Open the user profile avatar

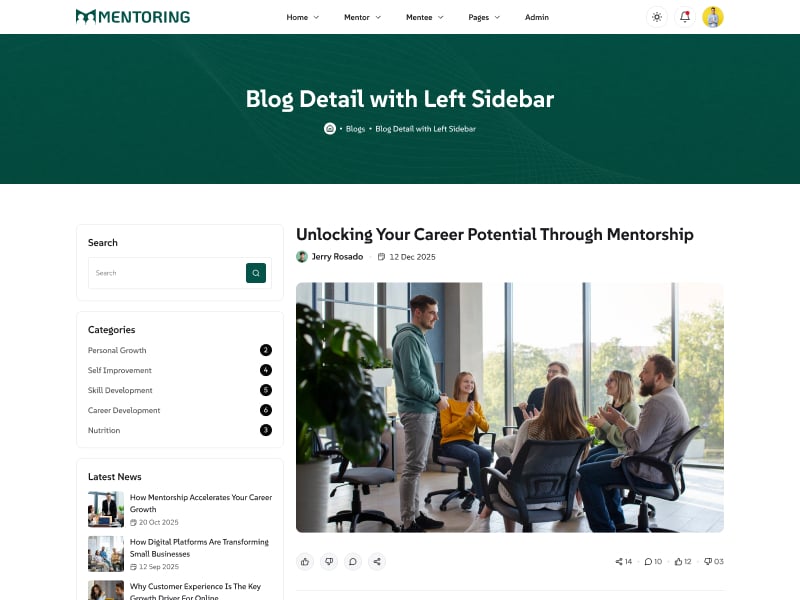[713, 17]
